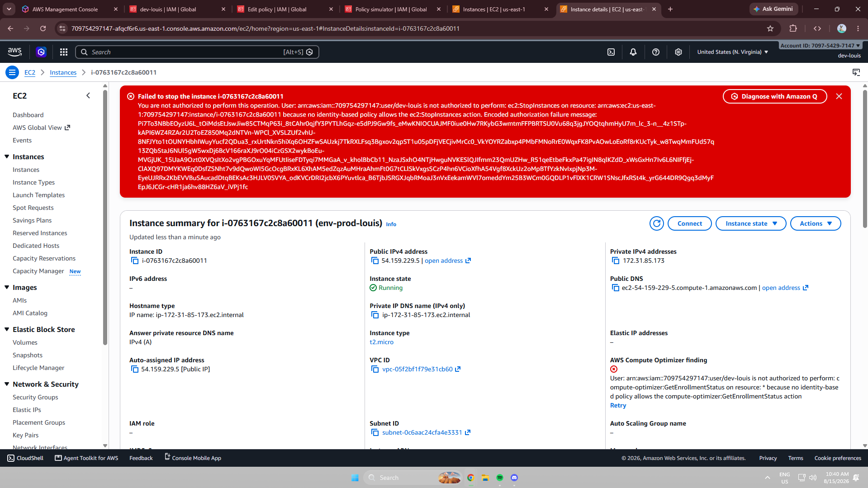Viewport: 868px width, 488px height.
Task: Open the footer Feedback link
Action: point(141,458)
